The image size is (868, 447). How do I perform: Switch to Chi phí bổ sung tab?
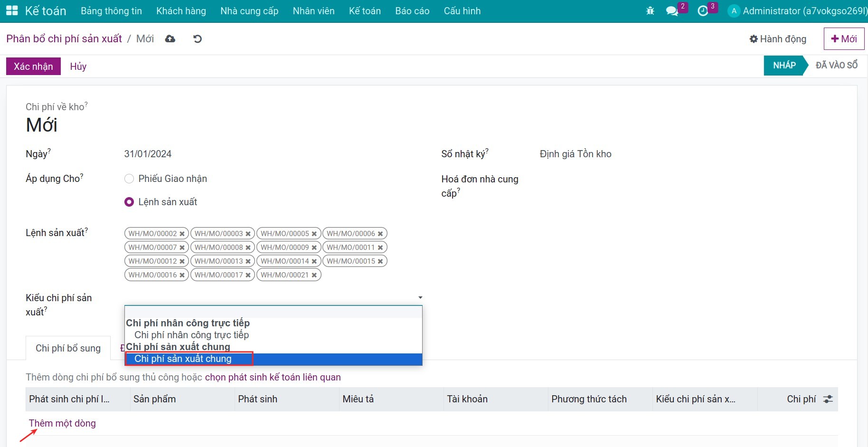pyautogui.click(x=68, y=348)
